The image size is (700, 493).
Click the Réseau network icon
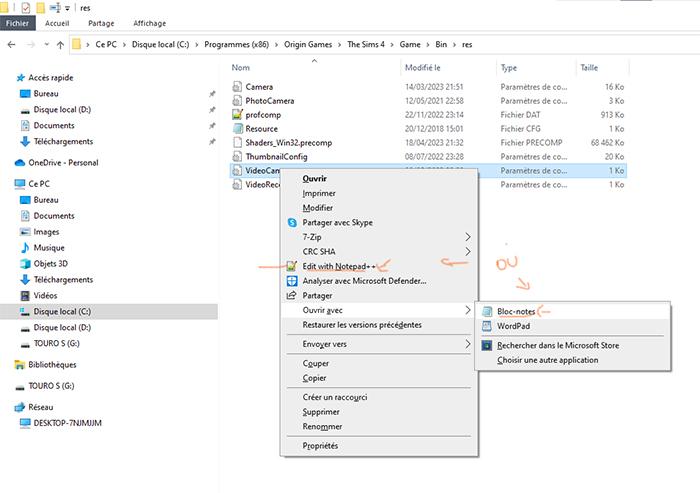click(20, 407)
